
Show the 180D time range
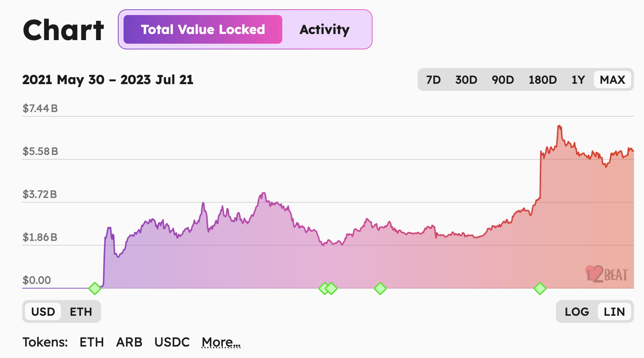[x=543, y=79]
